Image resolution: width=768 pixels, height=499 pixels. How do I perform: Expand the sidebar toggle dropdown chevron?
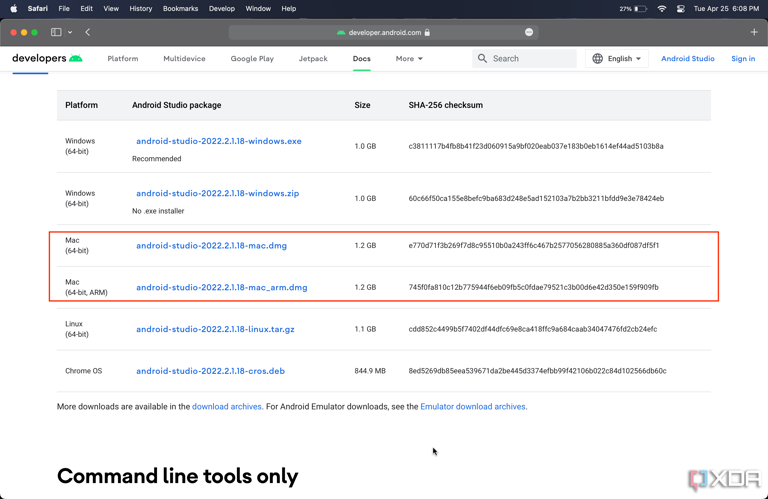[70, 32]
